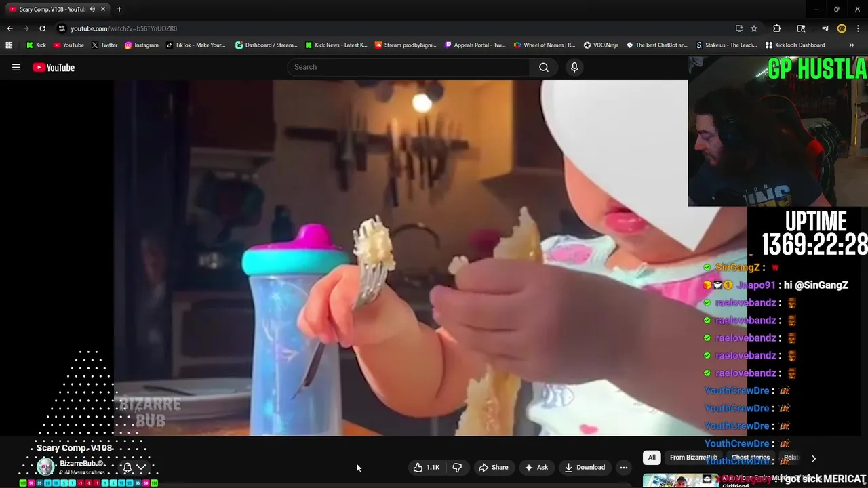
Task: Open the Share dialog
Action: pos(493,467)
